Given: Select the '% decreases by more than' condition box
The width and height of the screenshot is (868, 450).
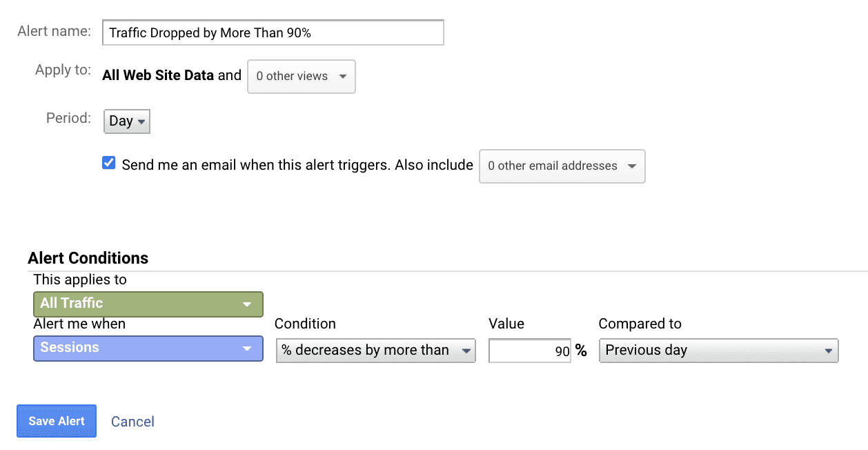Looking at the screenshot, I should click(375, 351).
